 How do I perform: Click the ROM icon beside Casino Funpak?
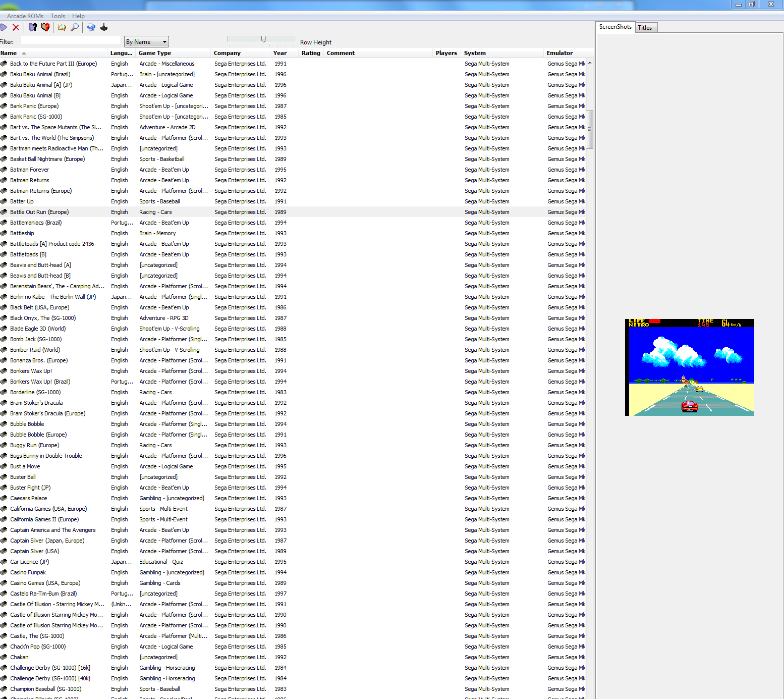click(x=4, y=572)
